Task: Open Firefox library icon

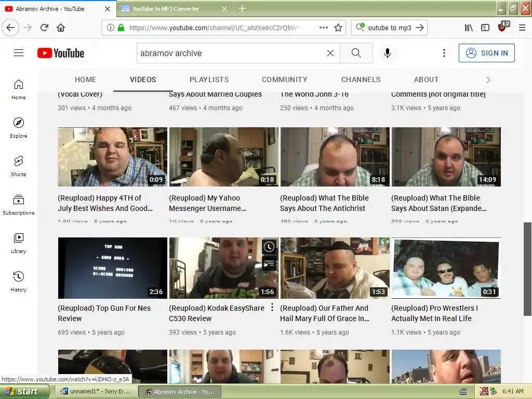Action: click(469, 28)
